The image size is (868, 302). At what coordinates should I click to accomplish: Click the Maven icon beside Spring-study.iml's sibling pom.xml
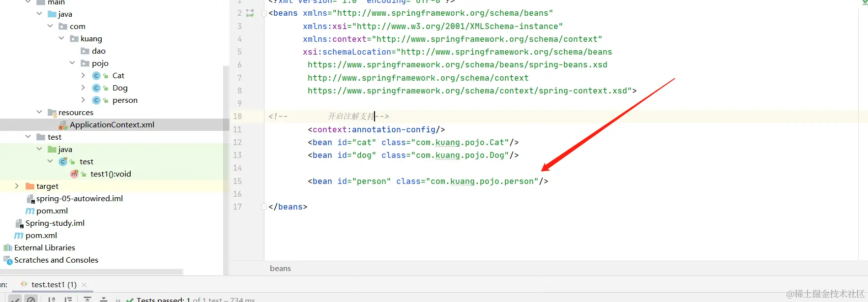[19, 236]
